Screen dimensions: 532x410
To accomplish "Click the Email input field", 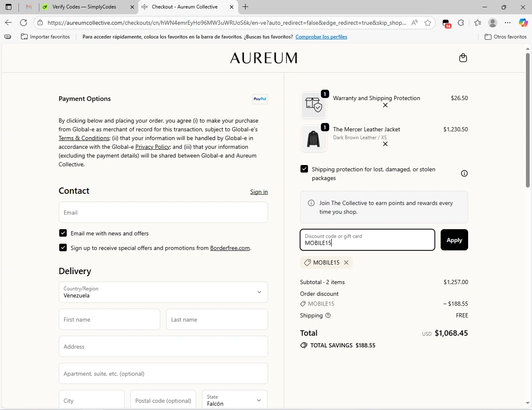I will [163, 212].
